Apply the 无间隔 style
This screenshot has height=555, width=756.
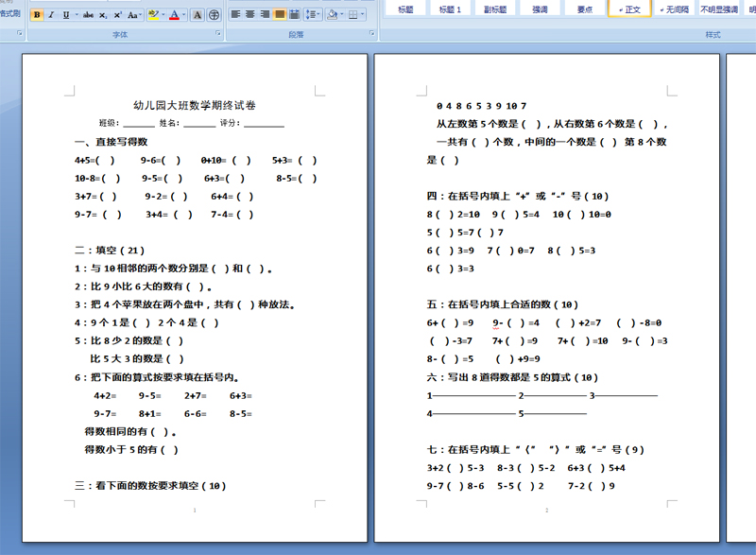[x=675, y=9]
